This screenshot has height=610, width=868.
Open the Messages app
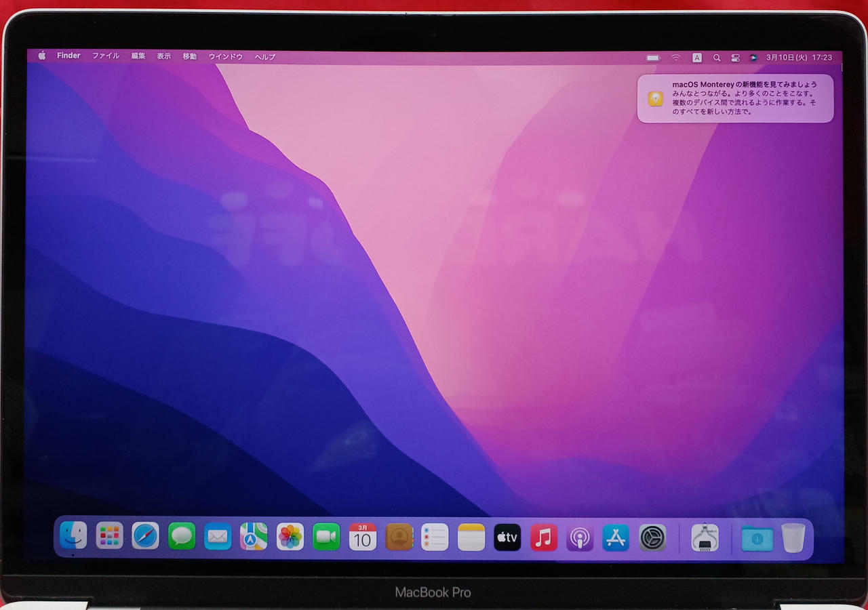182,537
